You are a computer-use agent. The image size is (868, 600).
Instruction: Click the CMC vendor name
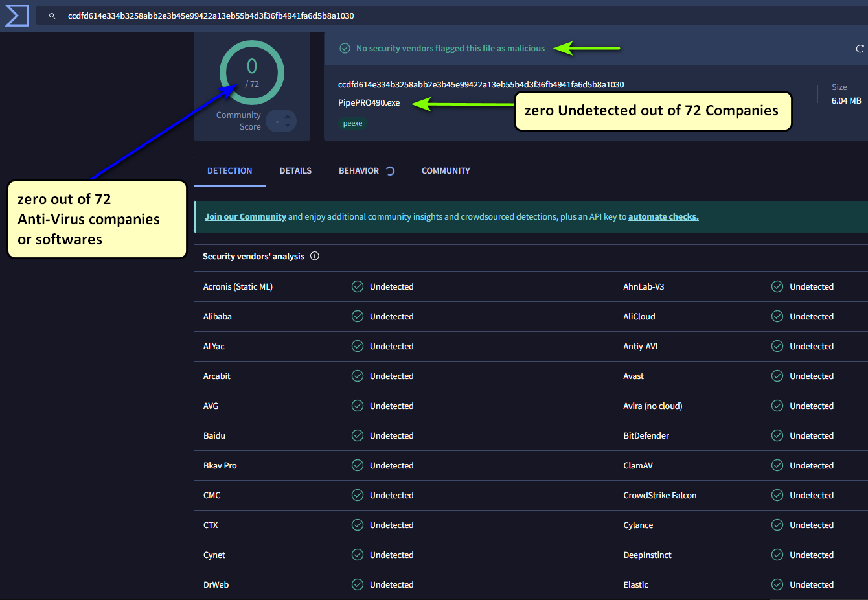pos(212,495)
